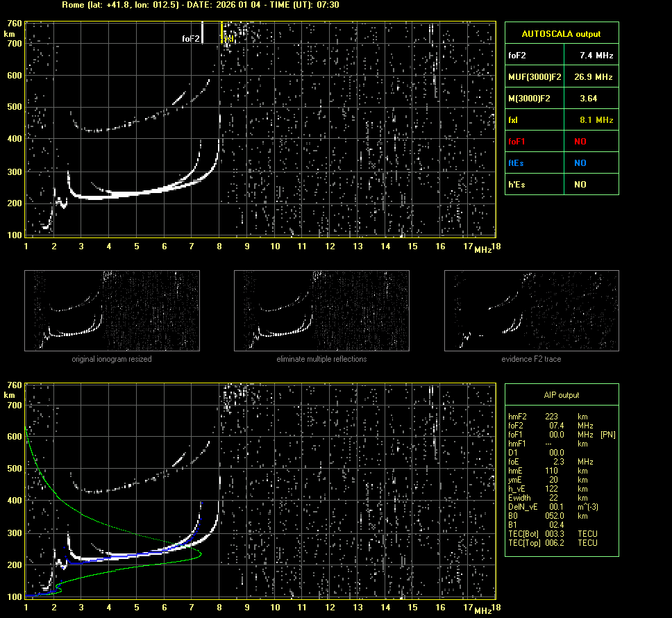The height and width of the screenshot is (618, 672).
Task: Click the h'Es row in AUTOSCALA table
Action: coord(561,184)
